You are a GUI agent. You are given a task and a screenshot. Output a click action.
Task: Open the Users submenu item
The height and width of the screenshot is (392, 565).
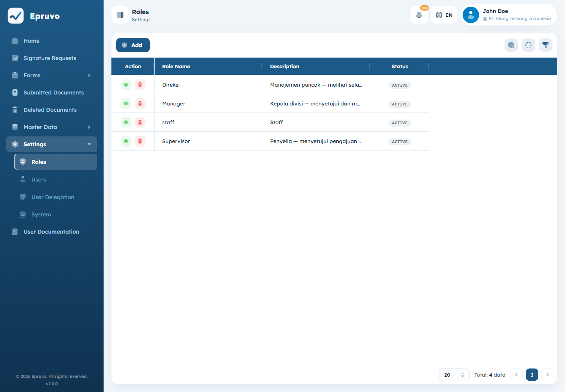(x=56, y=180)
